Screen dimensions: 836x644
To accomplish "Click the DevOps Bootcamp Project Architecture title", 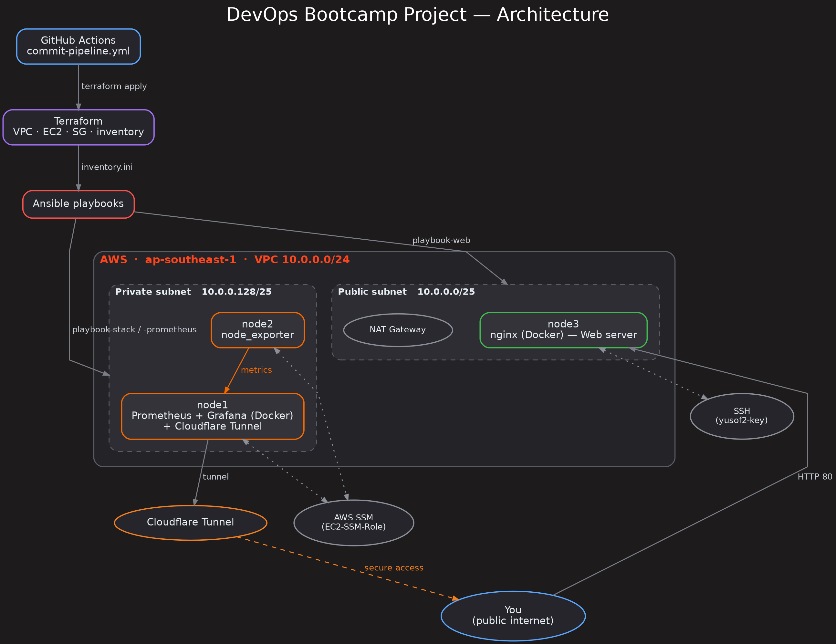I will point(418,15).
